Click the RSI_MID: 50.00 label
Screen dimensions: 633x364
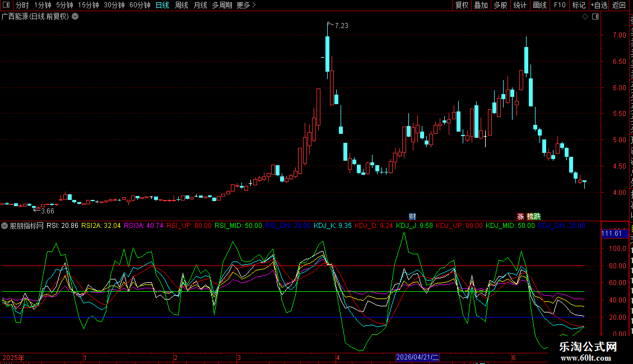point(238,226)
